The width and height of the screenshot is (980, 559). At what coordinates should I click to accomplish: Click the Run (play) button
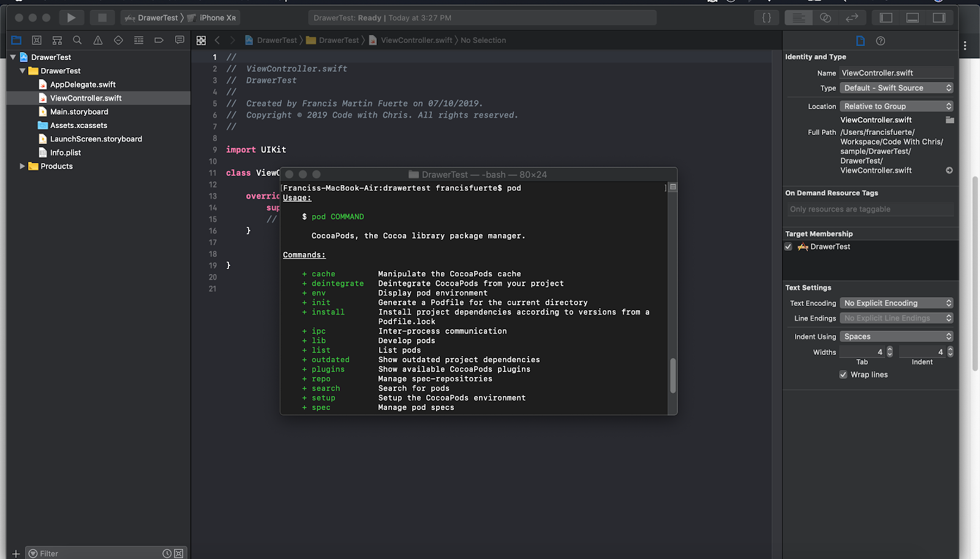click(x=71, y=18)
